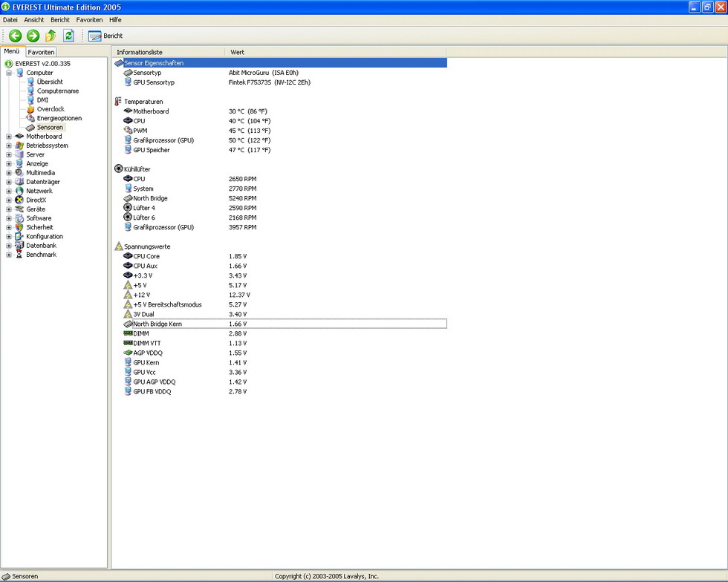Screen dimensions: 728x582
Task: Click the Sicherheit shield icon
Action: (x=19, y=227)
